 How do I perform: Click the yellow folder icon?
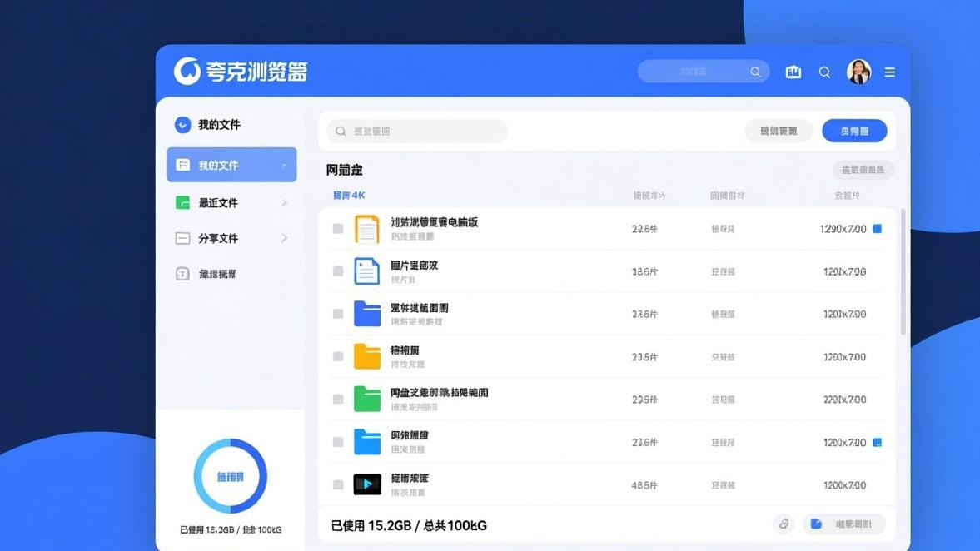[x=367, y=356]
